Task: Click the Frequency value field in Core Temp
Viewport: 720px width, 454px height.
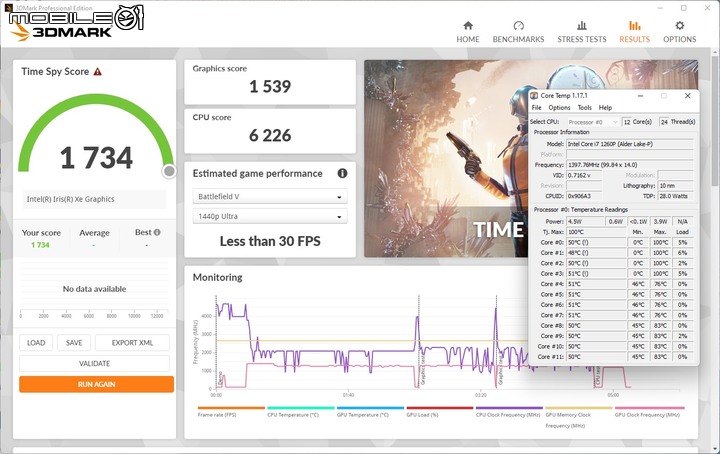Action: (x=630, y=165)
